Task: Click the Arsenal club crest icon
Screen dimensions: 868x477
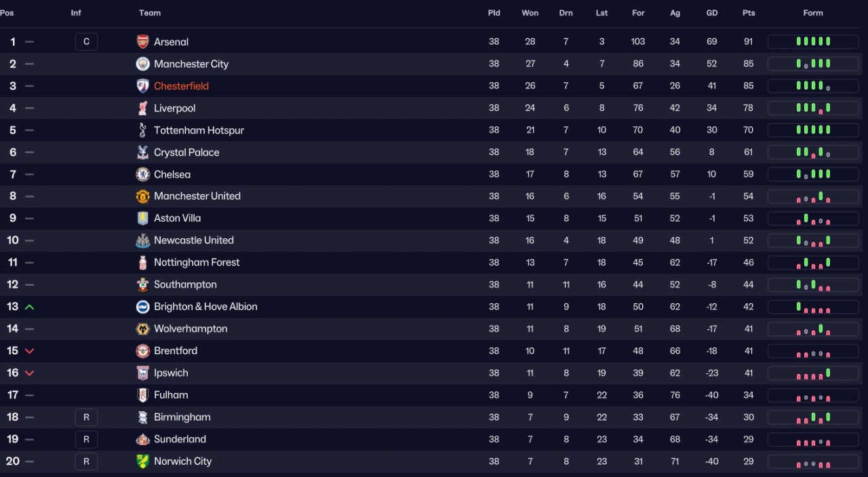Action: 142,42
